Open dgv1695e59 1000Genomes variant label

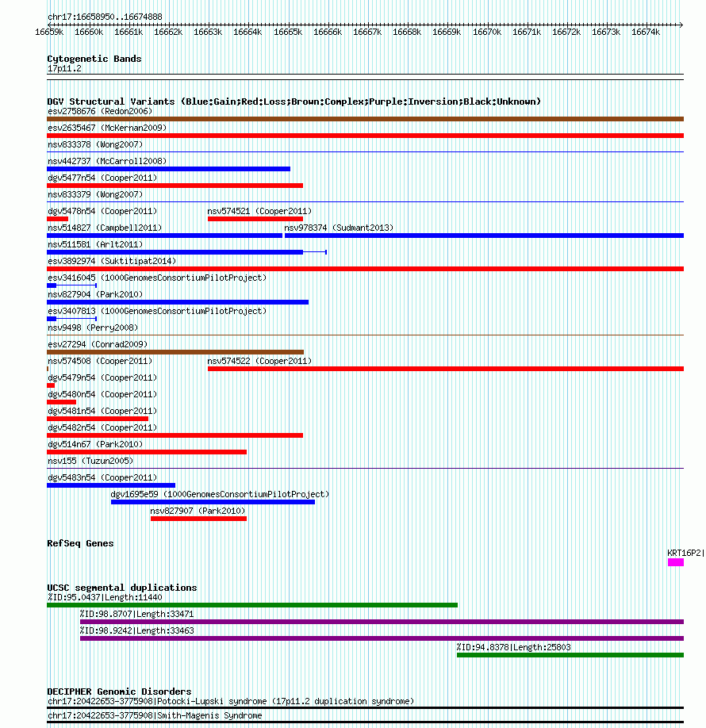click(220, 495)
